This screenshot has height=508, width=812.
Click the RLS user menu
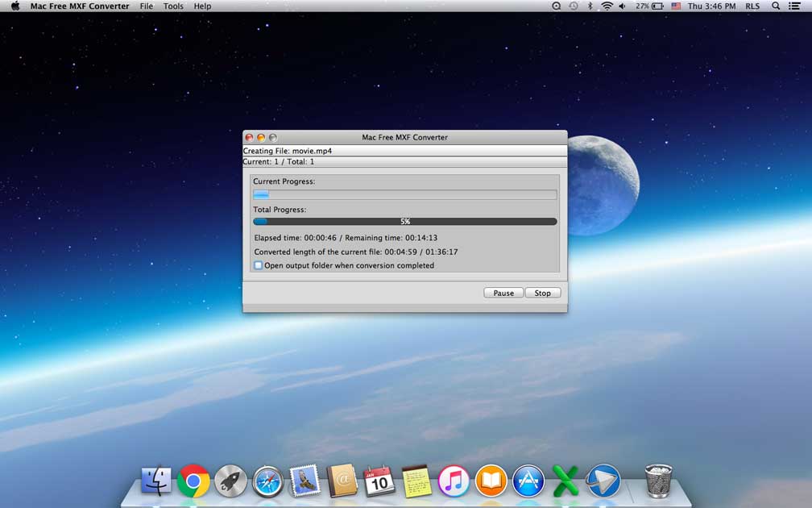click(x=752, y=6)
